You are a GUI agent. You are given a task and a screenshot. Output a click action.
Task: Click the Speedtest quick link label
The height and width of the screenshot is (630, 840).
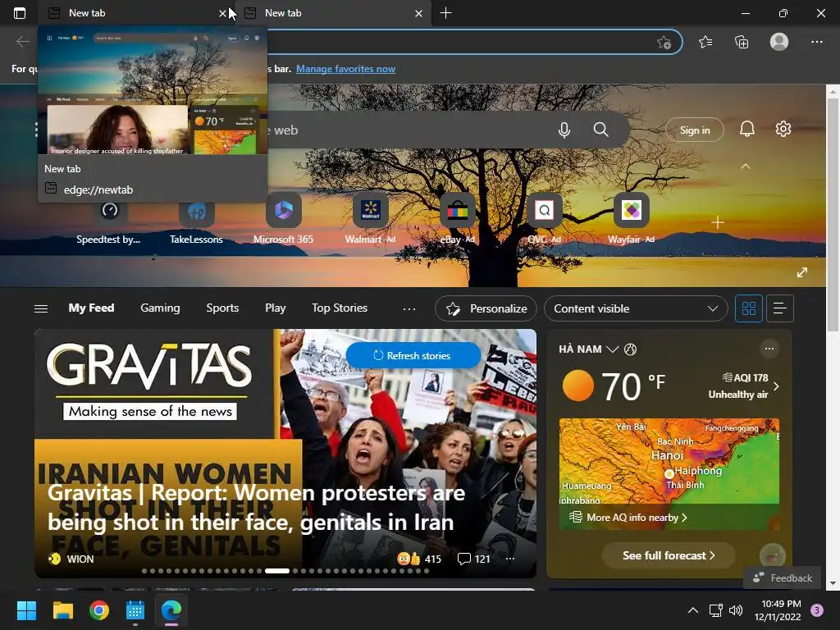(x=108, y=240)
